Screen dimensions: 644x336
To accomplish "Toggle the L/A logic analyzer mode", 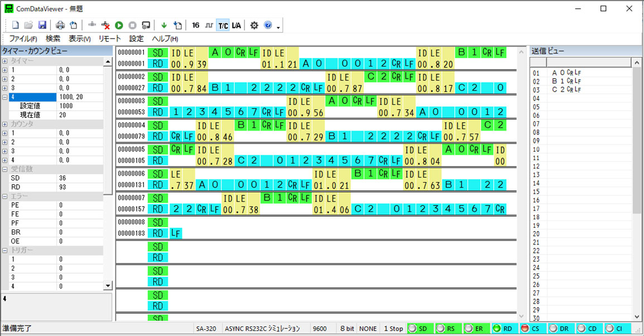I will point(236,25).
